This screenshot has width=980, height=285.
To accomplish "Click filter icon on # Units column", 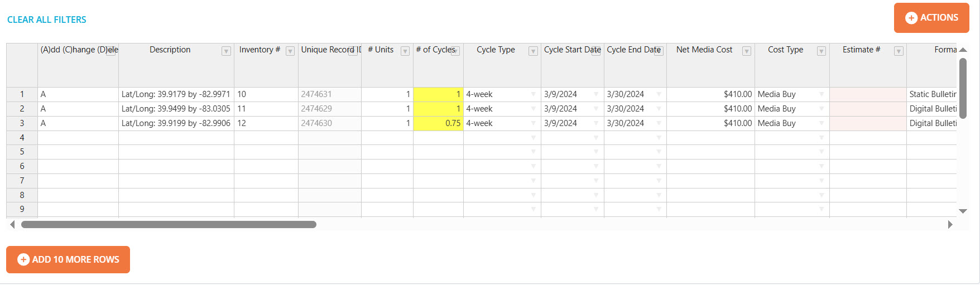I will (405, 51).
